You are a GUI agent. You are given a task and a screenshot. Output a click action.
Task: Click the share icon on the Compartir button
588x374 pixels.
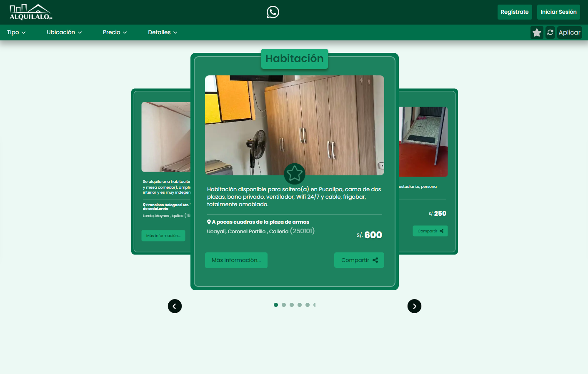point(375,260)
